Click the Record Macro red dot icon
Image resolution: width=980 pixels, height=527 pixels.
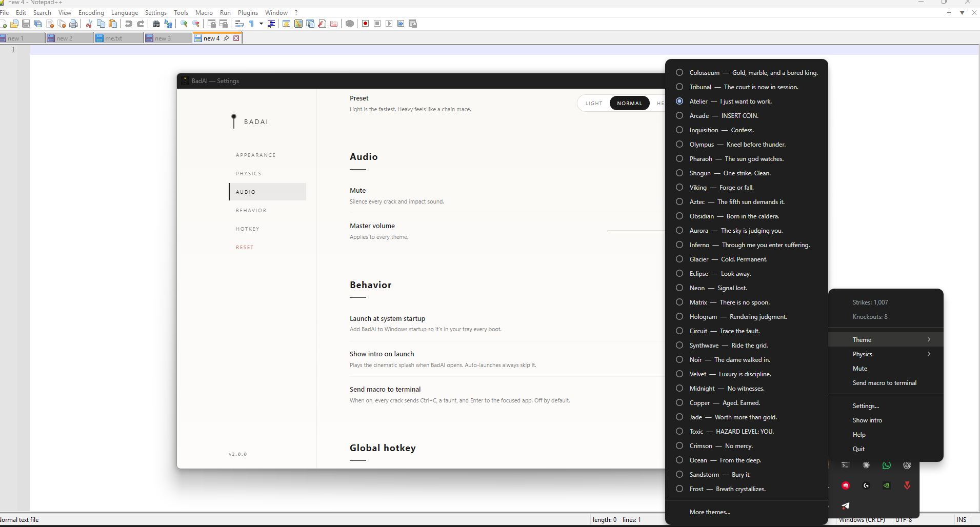(x=366, y=24)
